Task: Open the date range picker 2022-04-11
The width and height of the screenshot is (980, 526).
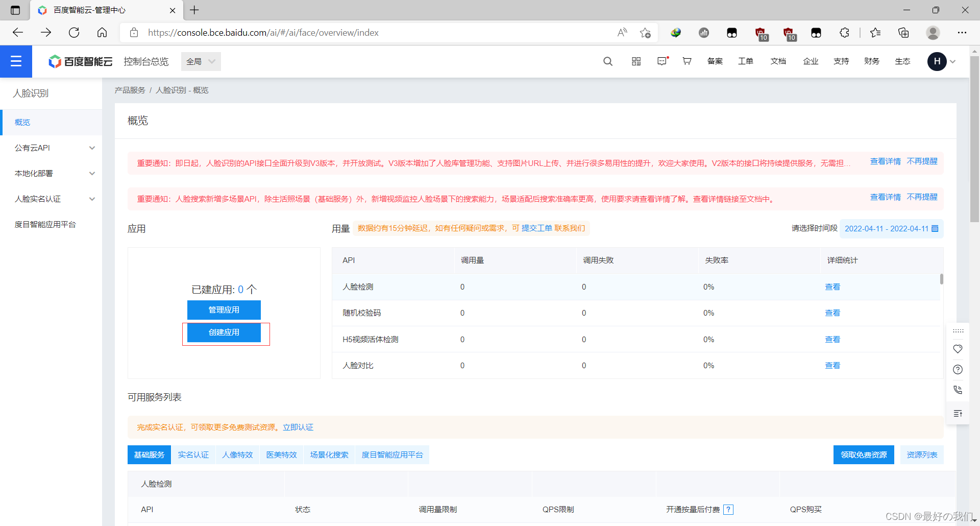Action: pyautogui.click(x=891, y=229)
